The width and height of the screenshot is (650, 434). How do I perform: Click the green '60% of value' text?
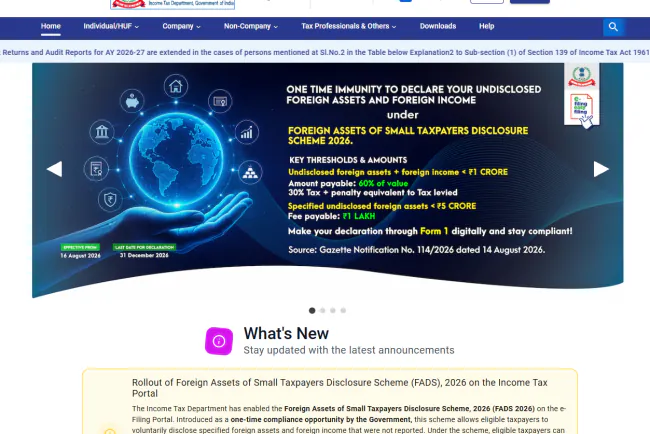pyautogui.click(x=383, y=183)
